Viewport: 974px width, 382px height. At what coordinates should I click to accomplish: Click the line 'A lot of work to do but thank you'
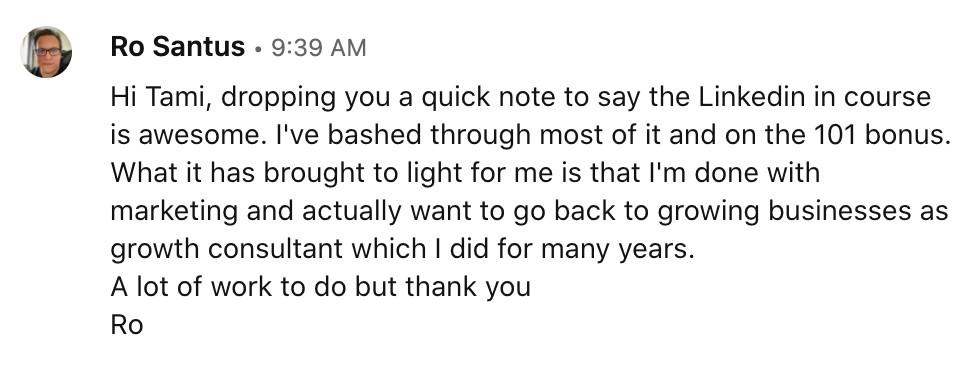(321, 288)
